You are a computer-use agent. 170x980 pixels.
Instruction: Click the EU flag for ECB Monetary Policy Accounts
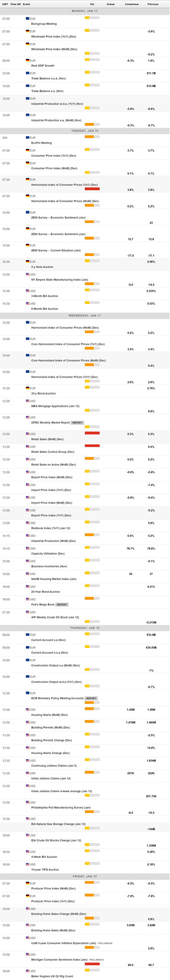tap(27, 693)
